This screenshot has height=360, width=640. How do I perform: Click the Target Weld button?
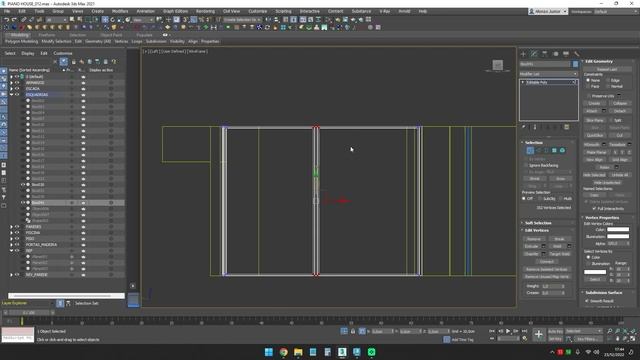(560, 254)
